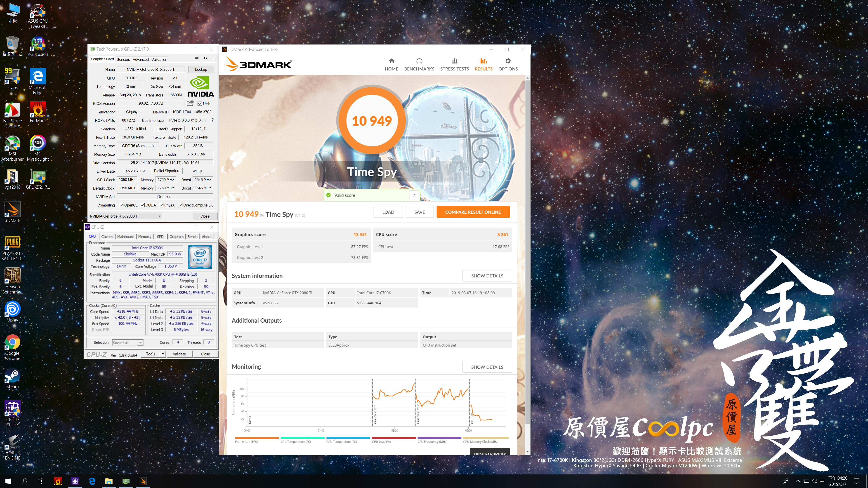The image size is (868, 488).
Task: Expand the CPU-Z Tools dropdown arrow
Action: click(163, 354)
